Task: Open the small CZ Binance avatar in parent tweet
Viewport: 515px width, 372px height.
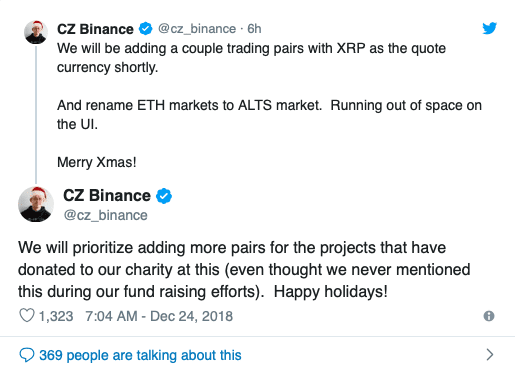Action: click(x=36, y=32)
